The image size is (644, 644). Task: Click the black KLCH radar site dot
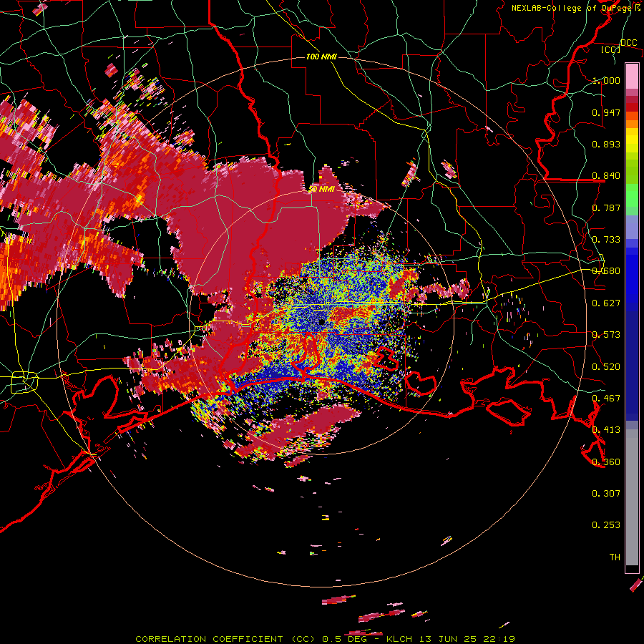(x=321, y=322)
